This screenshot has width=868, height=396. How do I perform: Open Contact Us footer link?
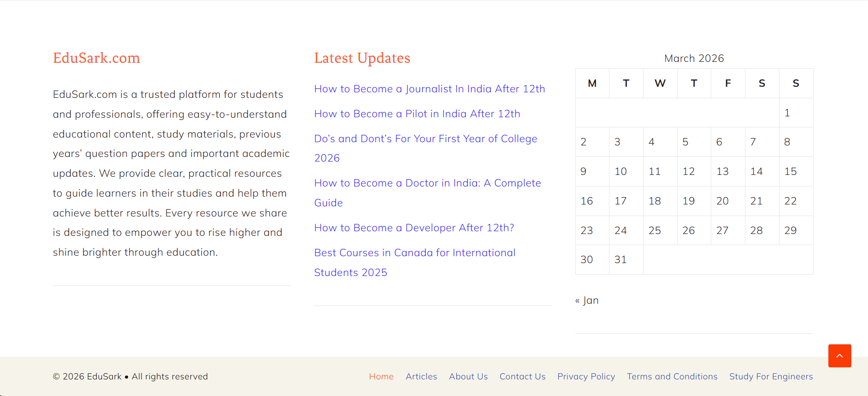pyautogui.click(x=522, y=377)
